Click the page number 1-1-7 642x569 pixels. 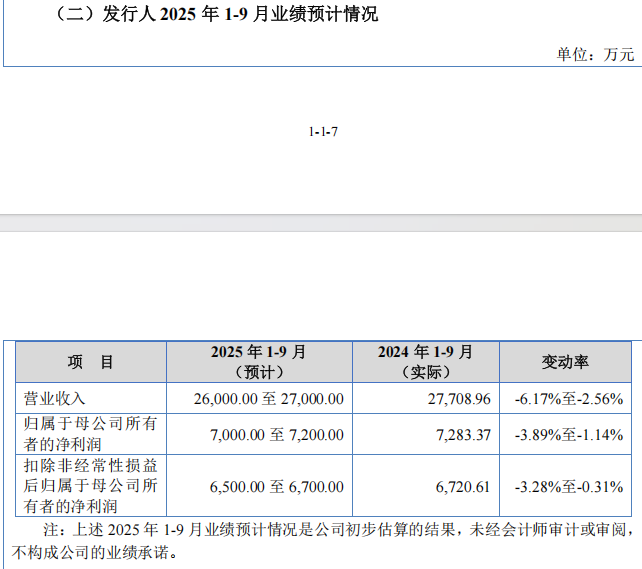(323, 132)
